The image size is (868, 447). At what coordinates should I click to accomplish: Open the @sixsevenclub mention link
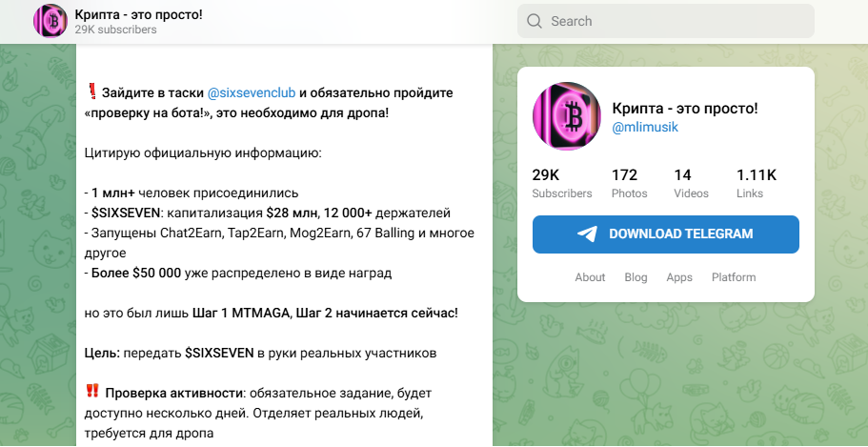coord(252,92)
